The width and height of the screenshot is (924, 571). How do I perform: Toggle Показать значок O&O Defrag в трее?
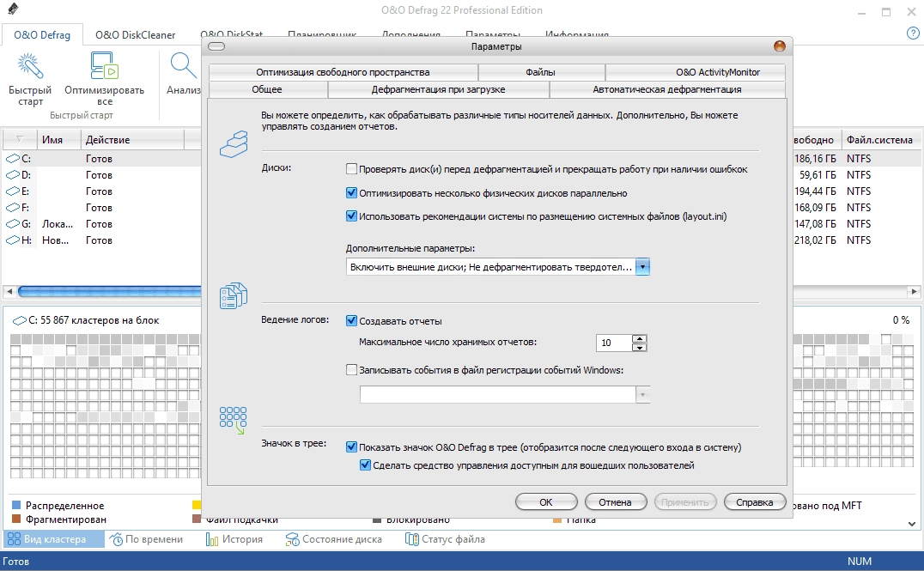(352, 447)
